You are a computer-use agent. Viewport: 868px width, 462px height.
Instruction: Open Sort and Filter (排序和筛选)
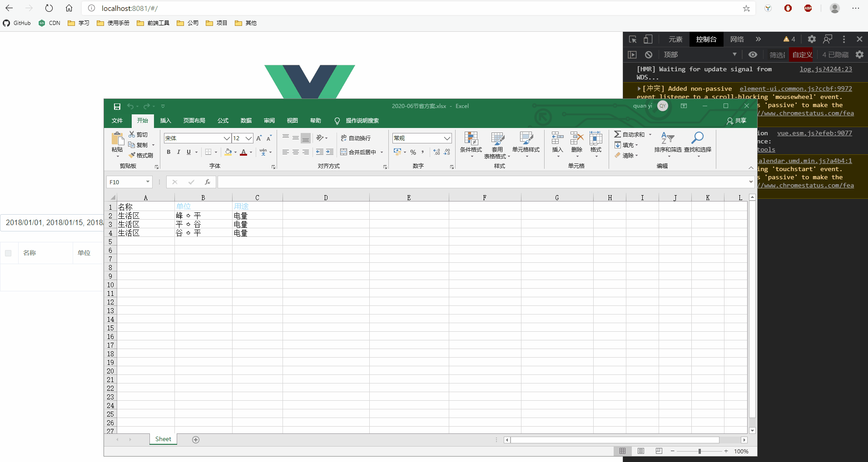tap(668, 145)
